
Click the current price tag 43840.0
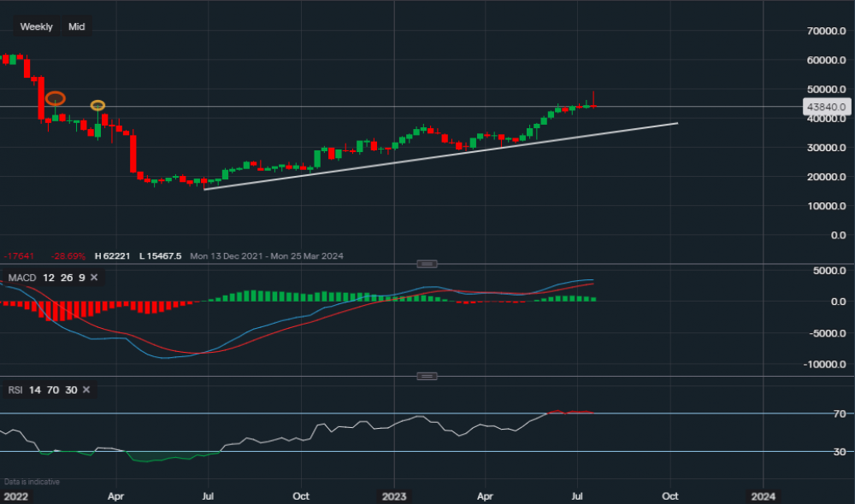tap(826, 106)
